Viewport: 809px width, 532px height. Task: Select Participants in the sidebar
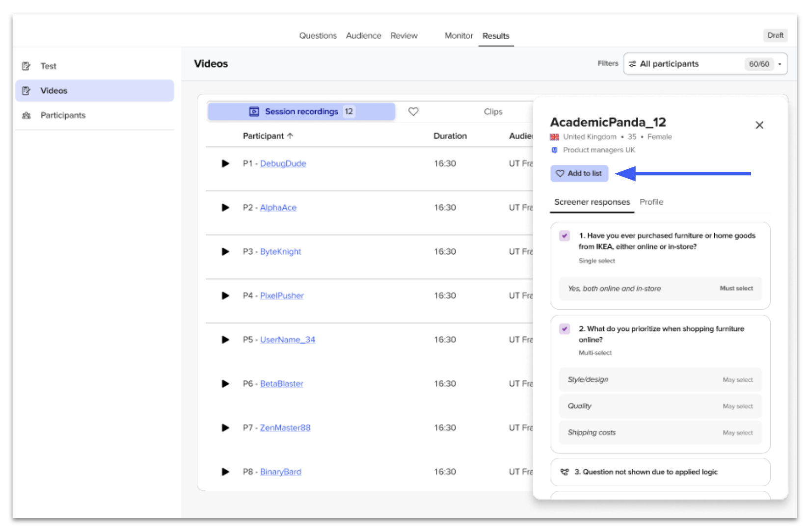click(x=95, y=115)
